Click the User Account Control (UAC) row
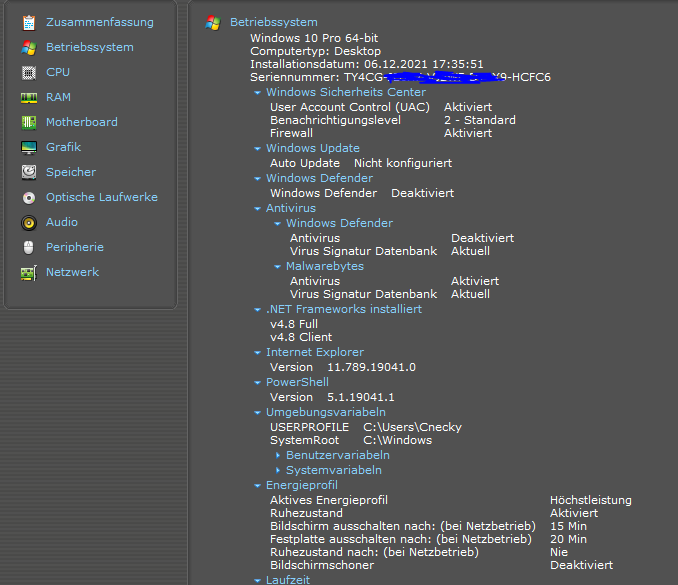This screenshot has height=585, width=678. 381,107
